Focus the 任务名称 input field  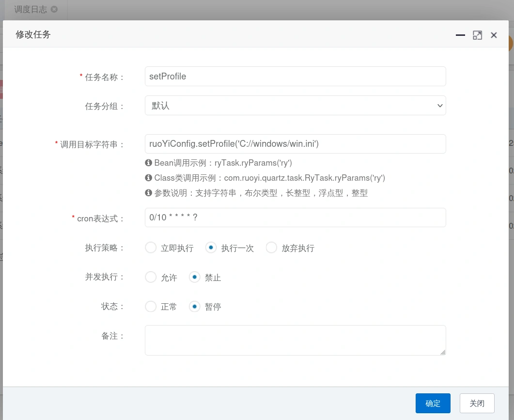(x=295, y=77)
